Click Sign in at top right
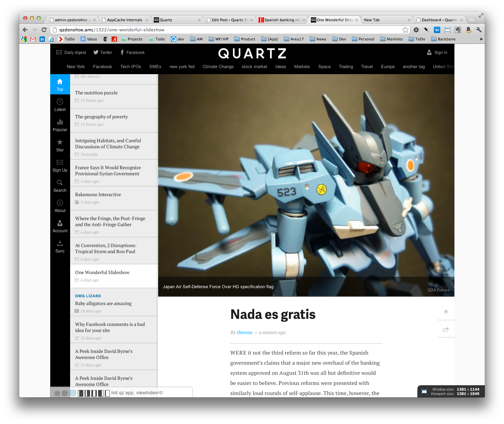Screen dimensions: 504x424 [437, 53]
